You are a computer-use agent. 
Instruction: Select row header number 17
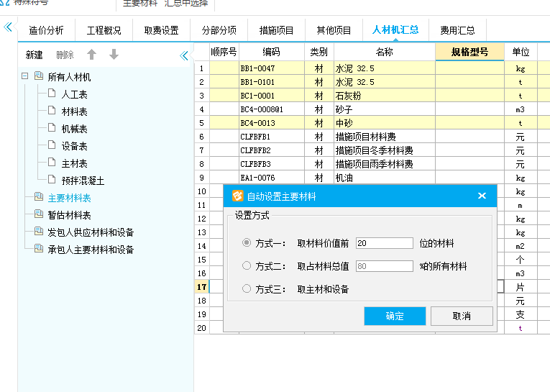202,287
